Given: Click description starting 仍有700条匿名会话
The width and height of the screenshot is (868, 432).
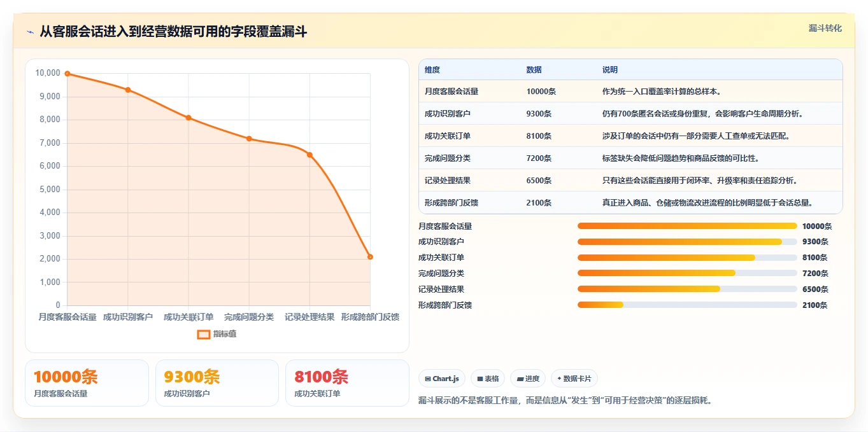Looking at the screenshot, I should [703, 114].
